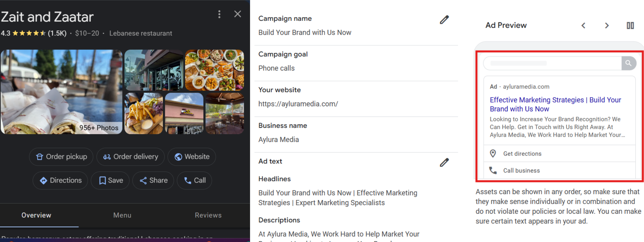644x242 pixels.
Task: Click the https://ayluramedia.com/ website value
Action: point(298,104)
